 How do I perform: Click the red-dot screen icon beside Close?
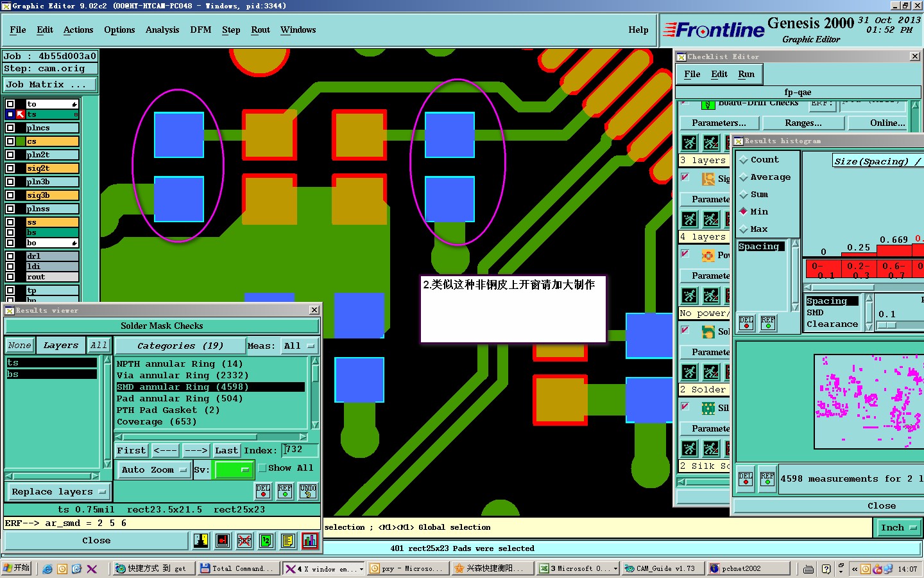coord(223,541)
